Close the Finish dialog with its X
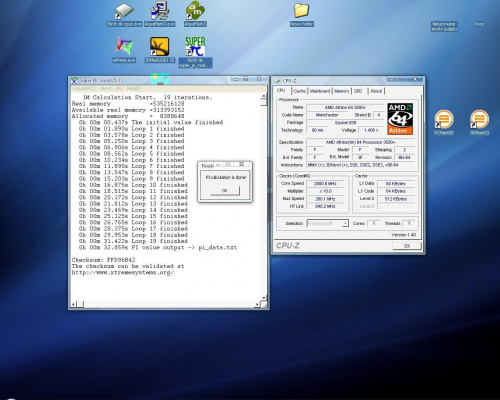The image size is (500, 400). click(x=242, y=165)
